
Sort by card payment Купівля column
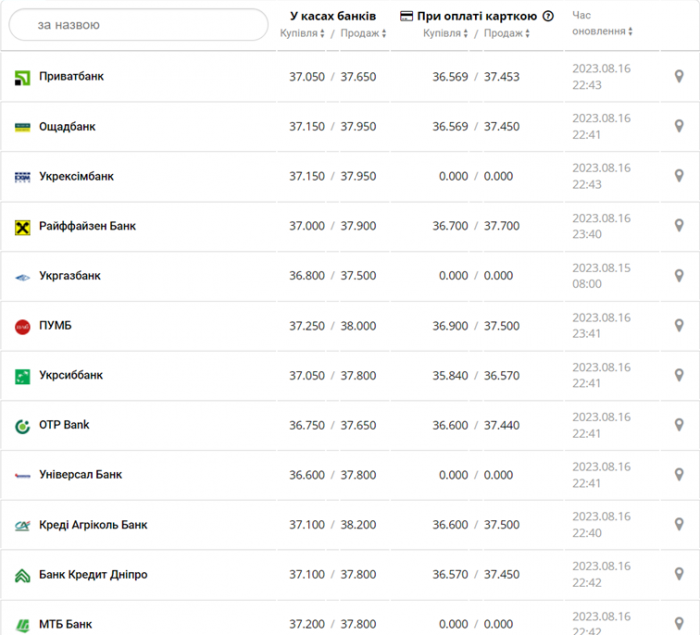point(445,33)
